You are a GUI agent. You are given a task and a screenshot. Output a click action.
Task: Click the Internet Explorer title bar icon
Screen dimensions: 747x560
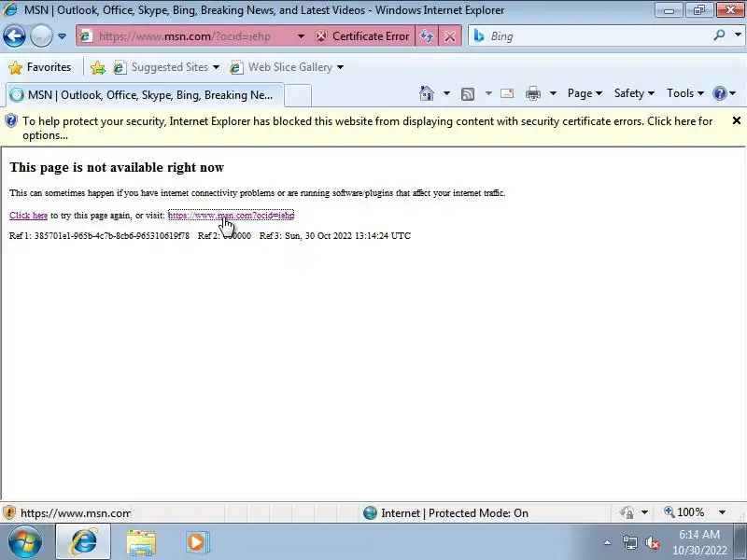(x=10, y=9)
